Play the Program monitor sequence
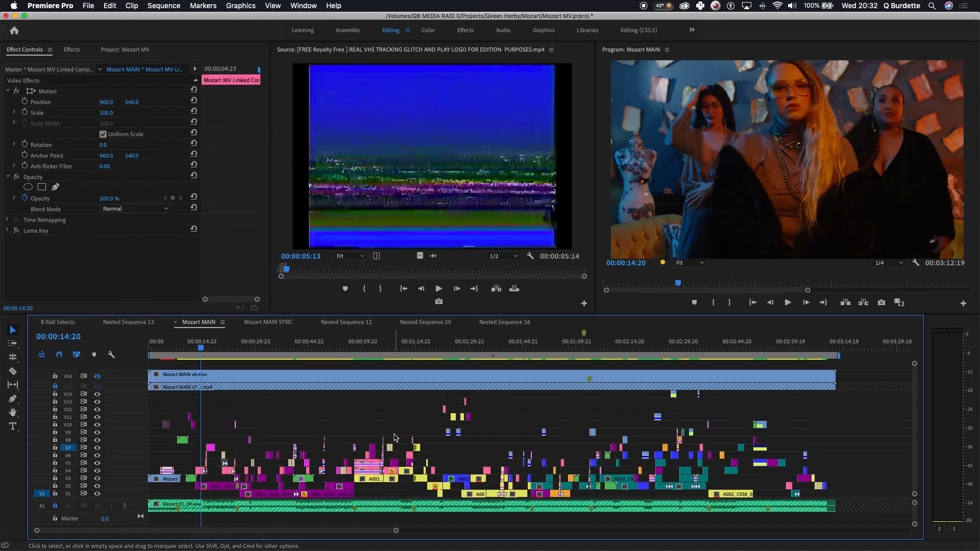 click(x=788, y=303)
